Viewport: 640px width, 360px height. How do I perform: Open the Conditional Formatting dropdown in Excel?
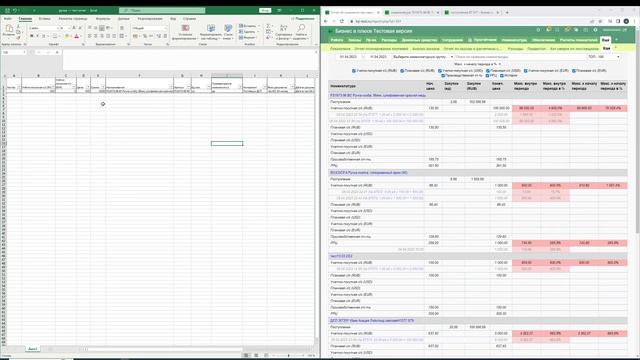coord(185,32)
